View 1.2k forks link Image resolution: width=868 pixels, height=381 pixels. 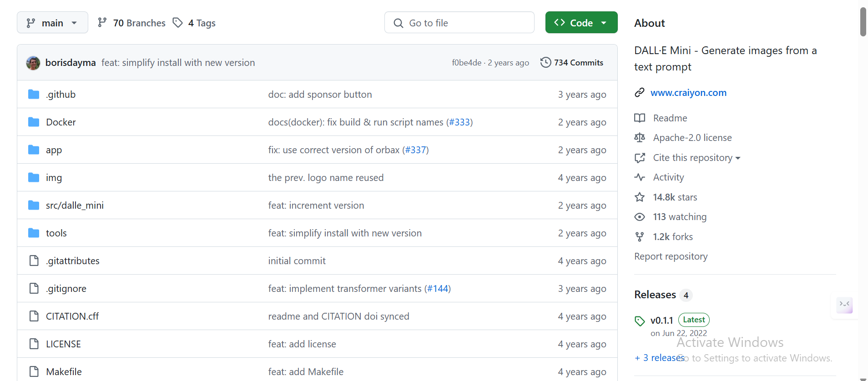tap(673, 237)
